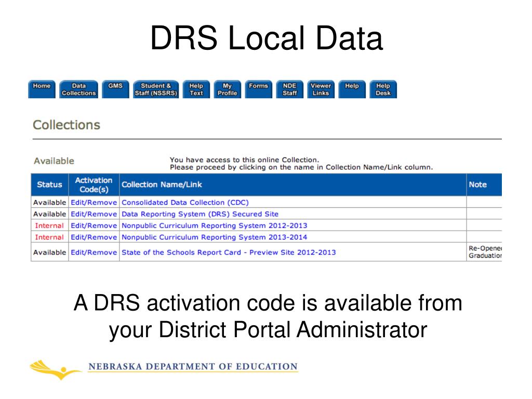The height and width of the screenshot is (399, 532).
Task: Click Internal status for Nonpublic Curriculum 2013-2014
Action: coord(49,237)
